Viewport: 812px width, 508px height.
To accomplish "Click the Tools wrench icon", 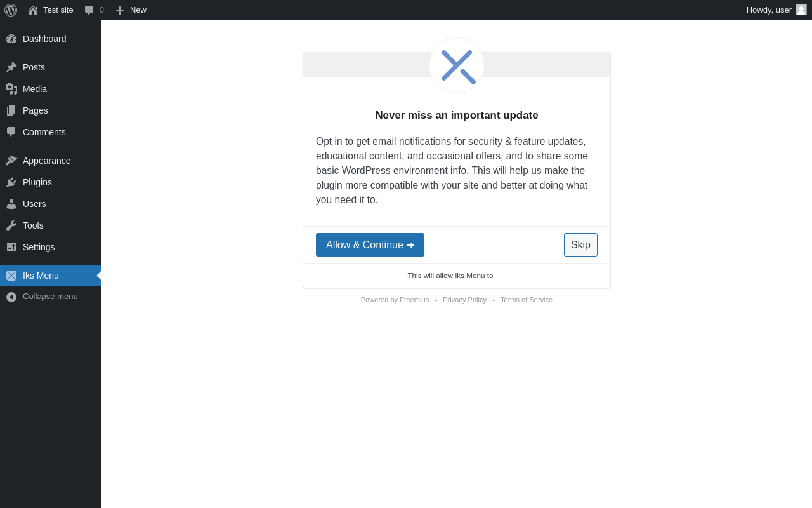I will pyautogui.click(x=11, y=225).
